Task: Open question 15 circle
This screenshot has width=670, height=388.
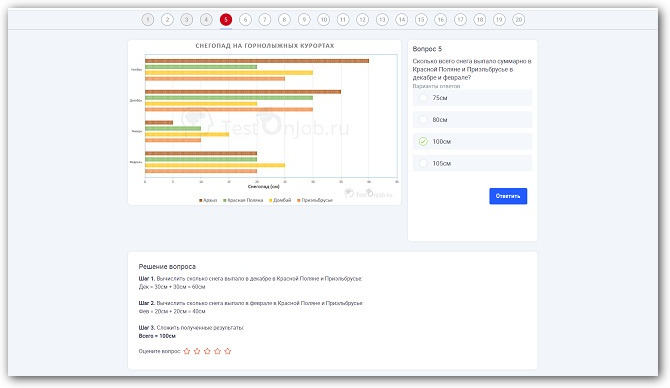Action: tap(421, 20)
